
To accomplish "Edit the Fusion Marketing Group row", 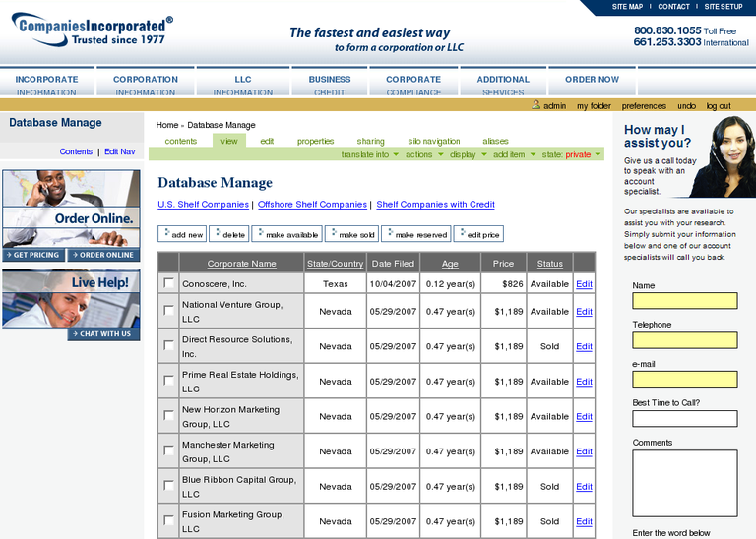I will click(x=584, y=521).
